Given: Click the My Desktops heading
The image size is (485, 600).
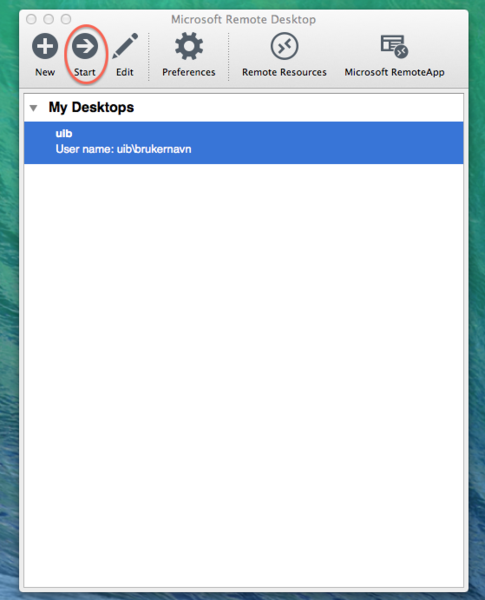Looking at the screenshot, I should click(91, 108).
